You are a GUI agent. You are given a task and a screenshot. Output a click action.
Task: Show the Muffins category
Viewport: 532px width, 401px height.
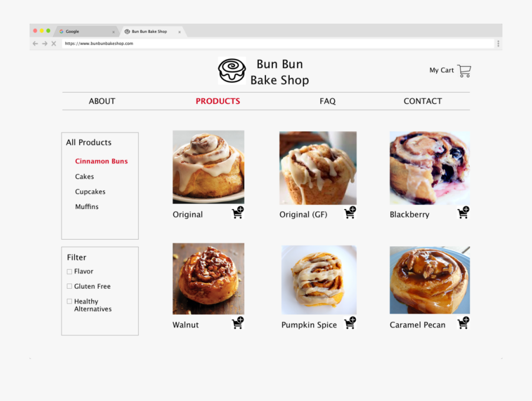[87, 207]
